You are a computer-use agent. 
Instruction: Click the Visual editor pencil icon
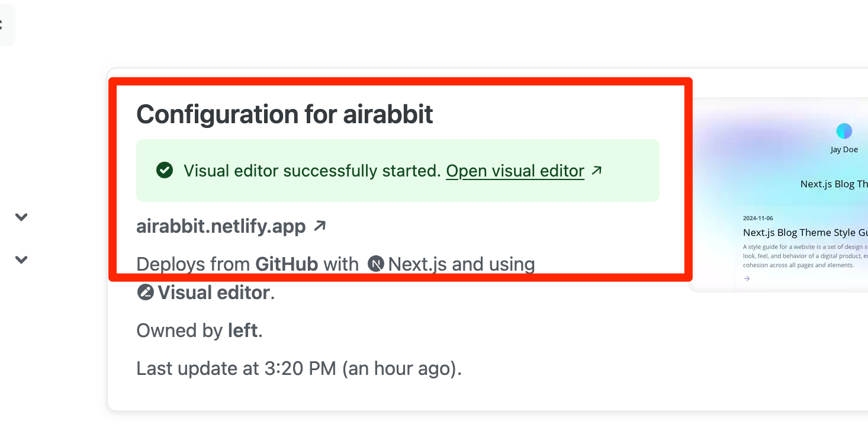pyautogui.click(x=145, y=292)
